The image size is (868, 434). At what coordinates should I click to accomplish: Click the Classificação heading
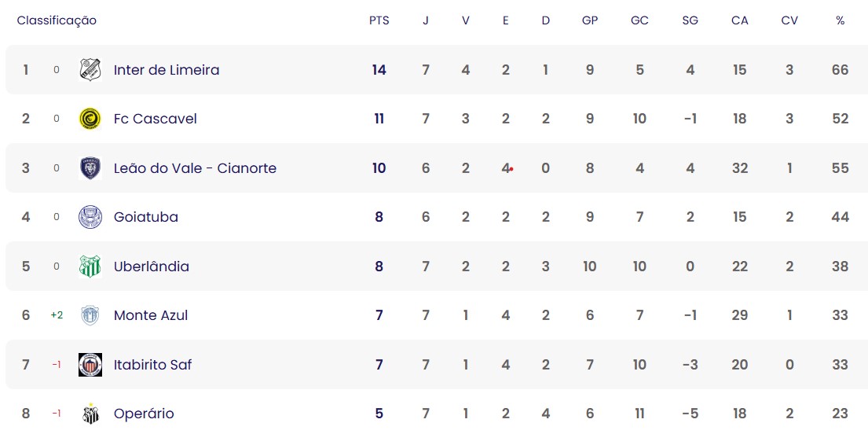[x=57, y=20]
